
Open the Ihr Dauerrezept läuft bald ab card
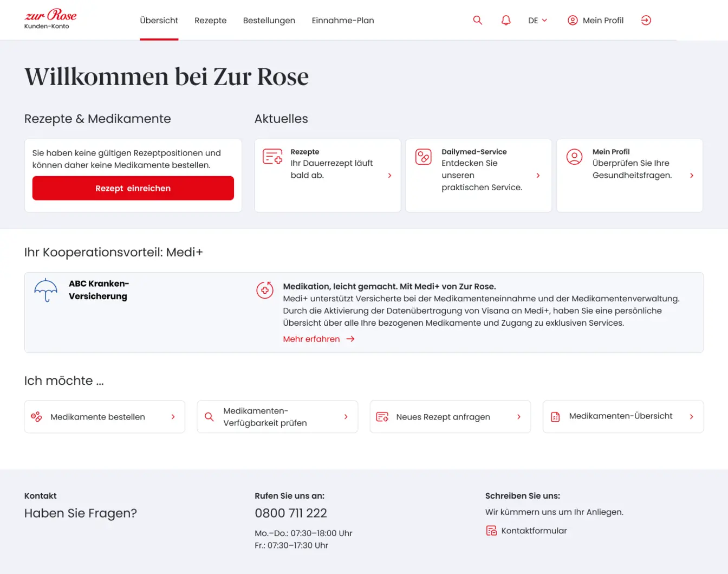pos(328,175)
